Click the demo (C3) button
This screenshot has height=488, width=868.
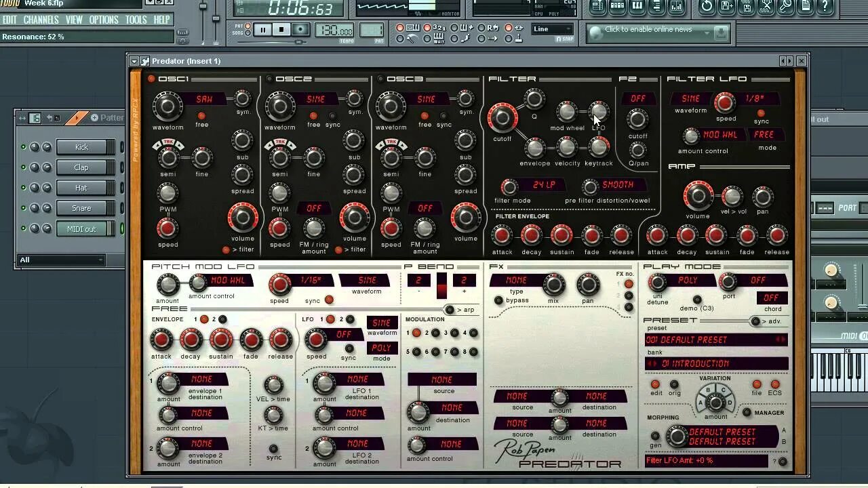pos(696,299)
